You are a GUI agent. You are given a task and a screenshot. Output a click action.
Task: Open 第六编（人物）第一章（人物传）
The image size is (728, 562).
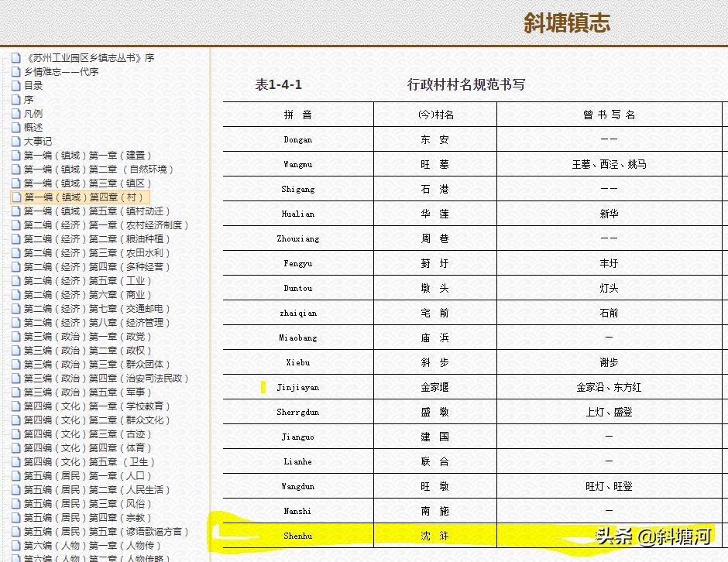tap(92, 545)
